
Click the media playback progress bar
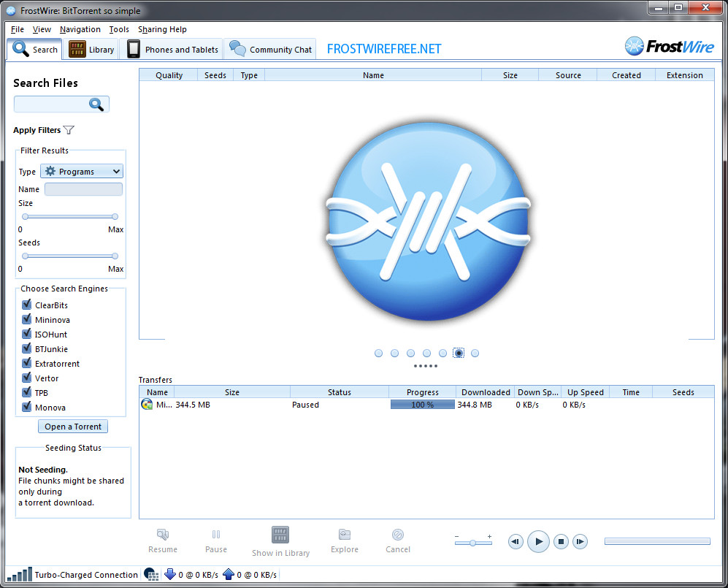pyautogui.click(x=657, y=541)
